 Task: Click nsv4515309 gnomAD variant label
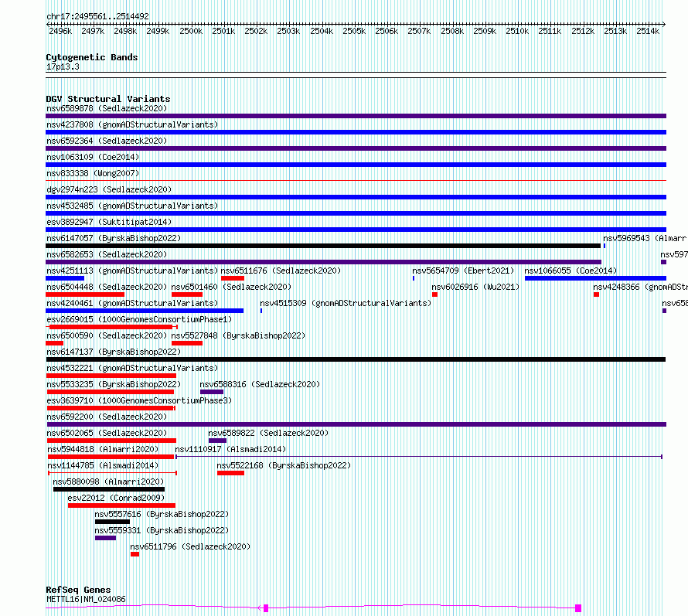coord(346,303)
